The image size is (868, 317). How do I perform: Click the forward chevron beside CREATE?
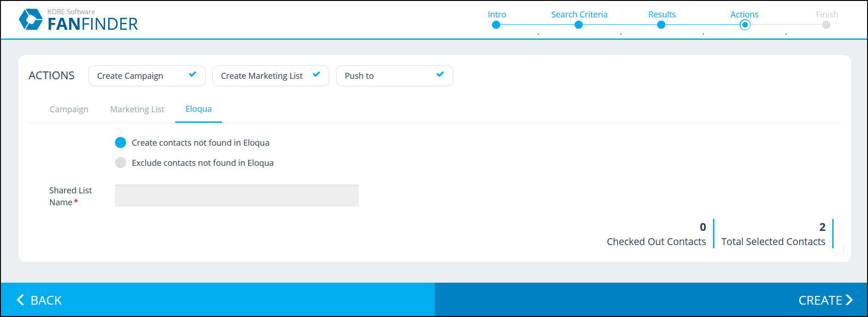[x=849, y=300]
